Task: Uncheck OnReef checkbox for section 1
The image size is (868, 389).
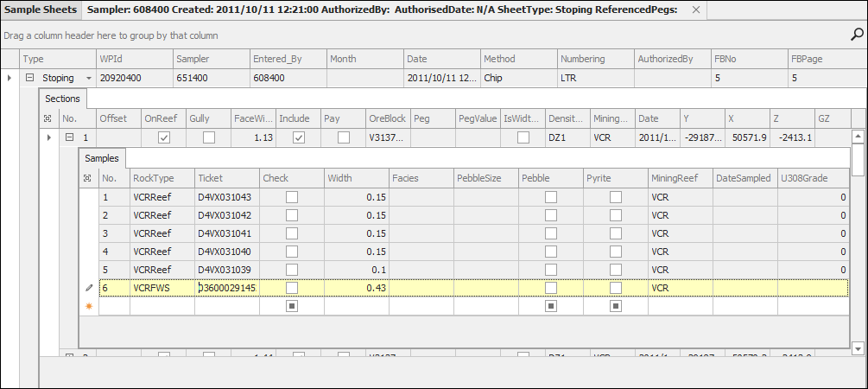Action: click(x=164, y=137)
